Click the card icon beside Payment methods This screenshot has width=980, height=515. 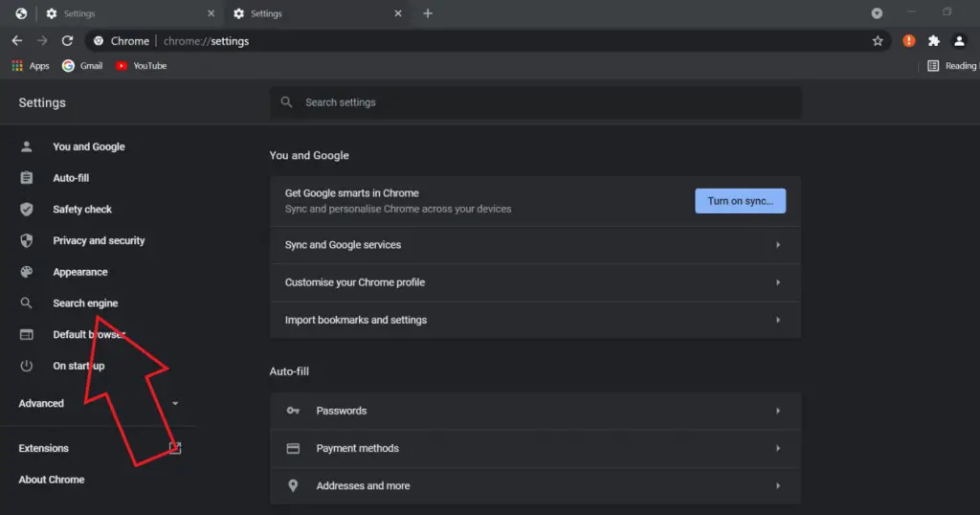293,448
